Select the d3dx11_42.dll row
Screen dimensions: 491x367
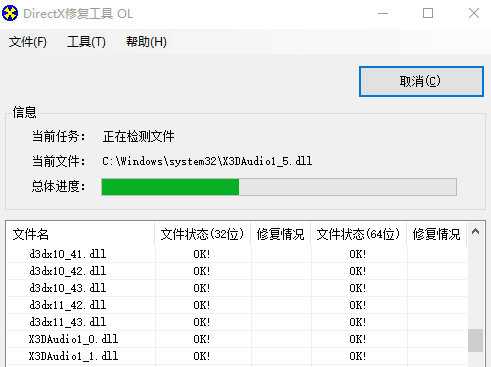point(237,305)
